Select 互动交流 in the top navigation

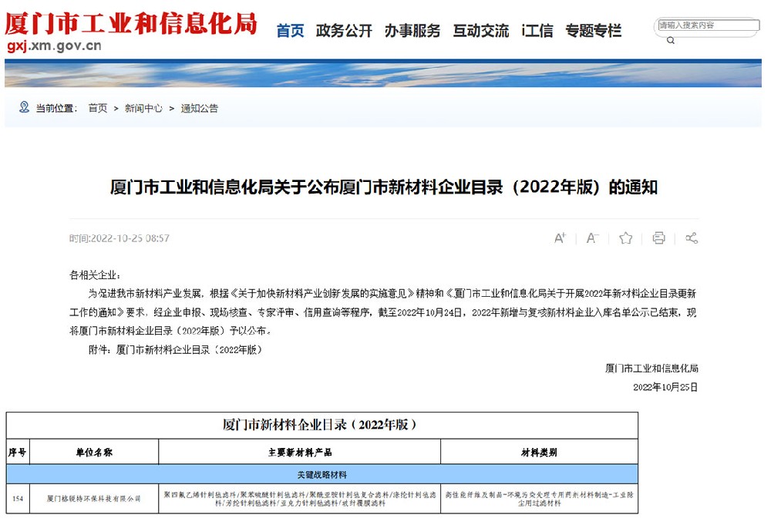(x=480, y=31)
